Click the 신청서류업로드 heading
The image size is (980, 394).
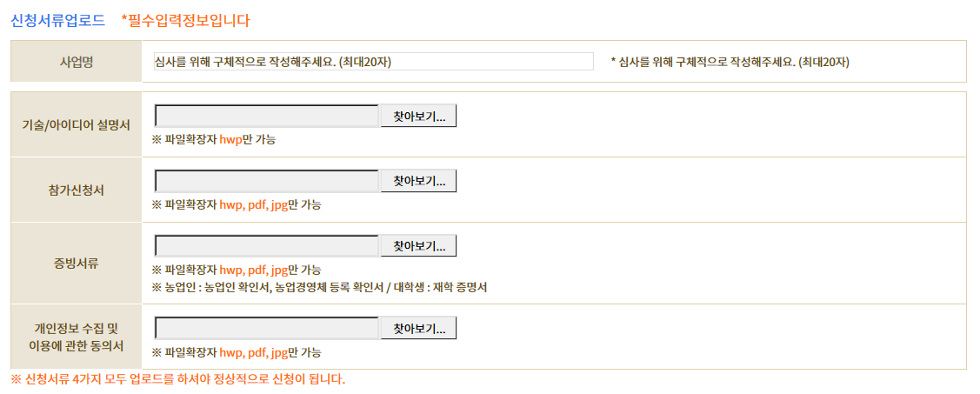tap(57, 19)
